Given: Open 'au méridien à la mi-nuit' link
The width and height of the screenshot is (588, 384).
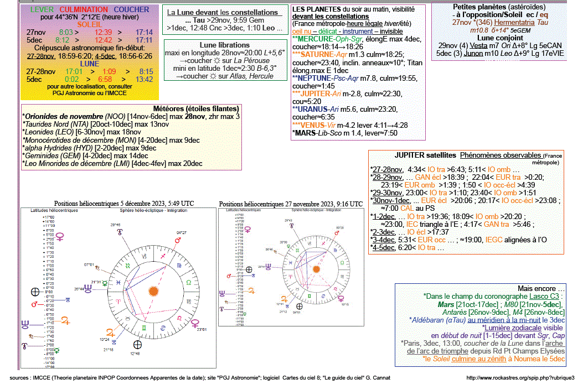Looking at the screenshot, I should point(504,320).
